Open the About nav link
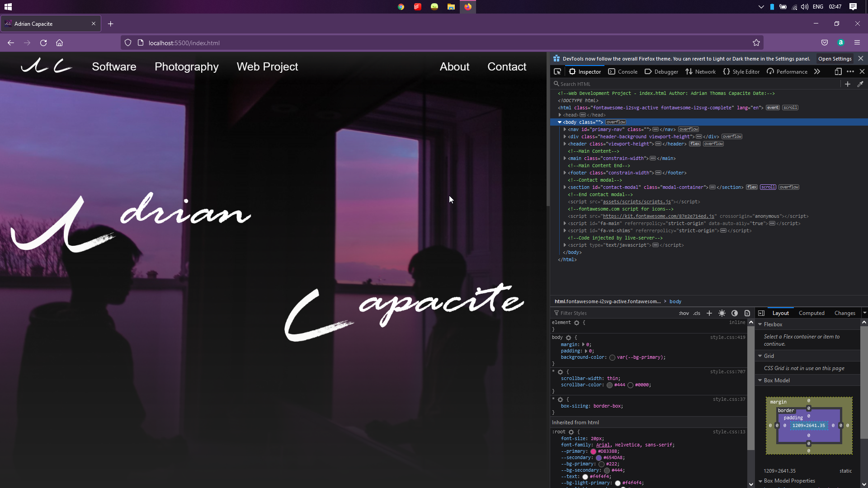The image size is (868, 488). (x=454, y=67)
